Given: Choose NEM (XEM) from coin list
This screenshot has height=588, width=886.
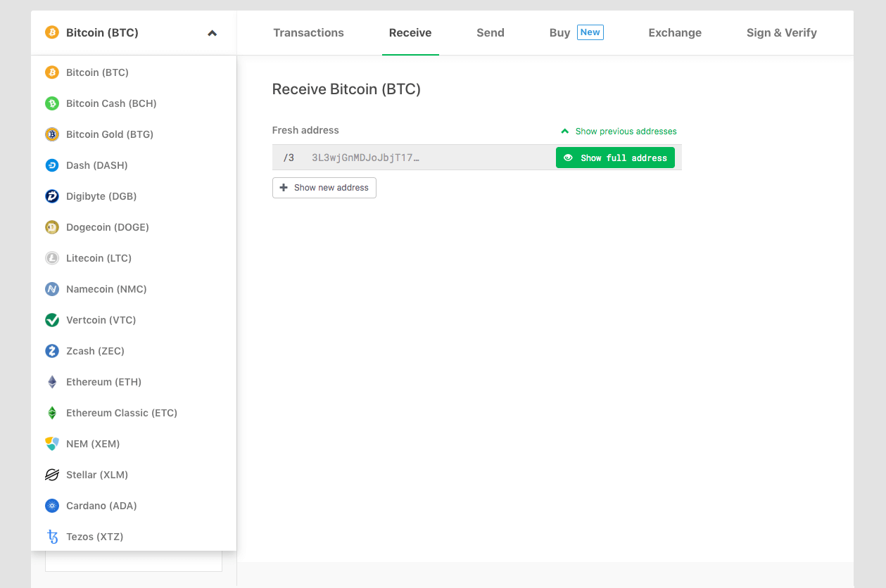Looking at the screenshot, I should (x=134, y=444).
